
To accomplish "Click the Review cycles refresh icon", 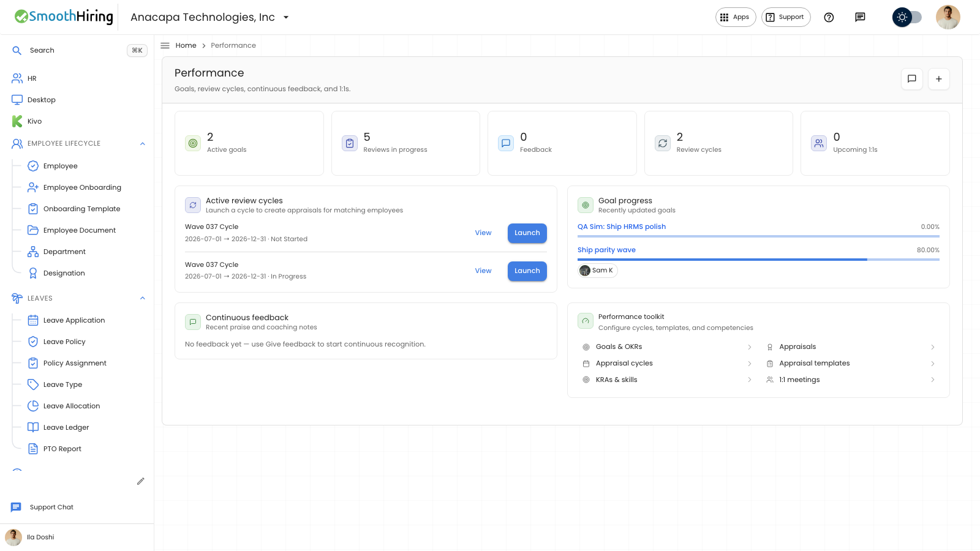I will 663,143.
